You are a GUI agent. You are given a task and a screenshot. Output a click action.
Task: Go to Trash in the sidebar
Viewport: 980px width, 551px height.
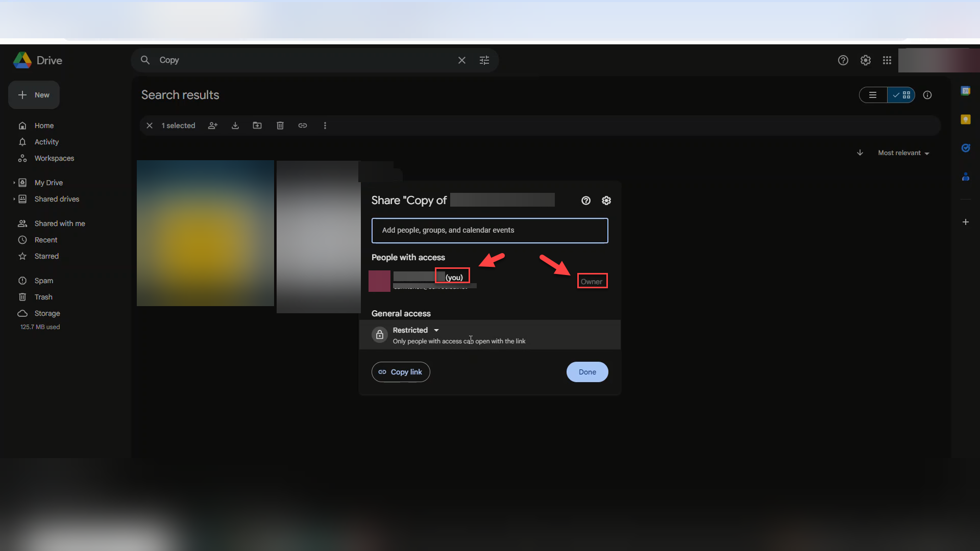(x=43, y=297)
